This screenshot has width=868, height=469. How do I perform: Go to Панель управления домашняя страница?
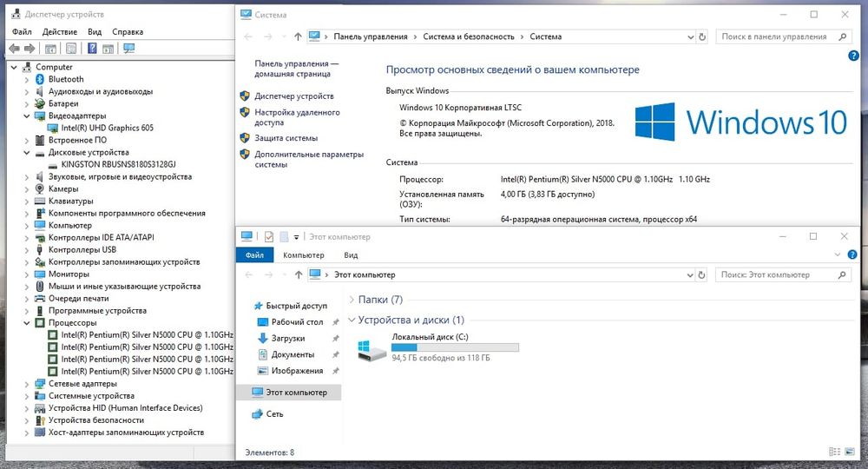pyautogui.click(x=296, y=69)
